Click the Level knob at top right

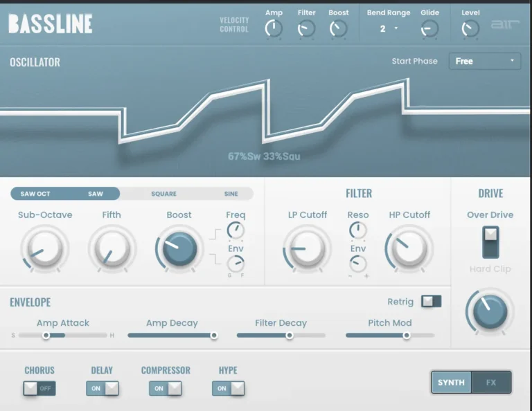pos(470,28)
